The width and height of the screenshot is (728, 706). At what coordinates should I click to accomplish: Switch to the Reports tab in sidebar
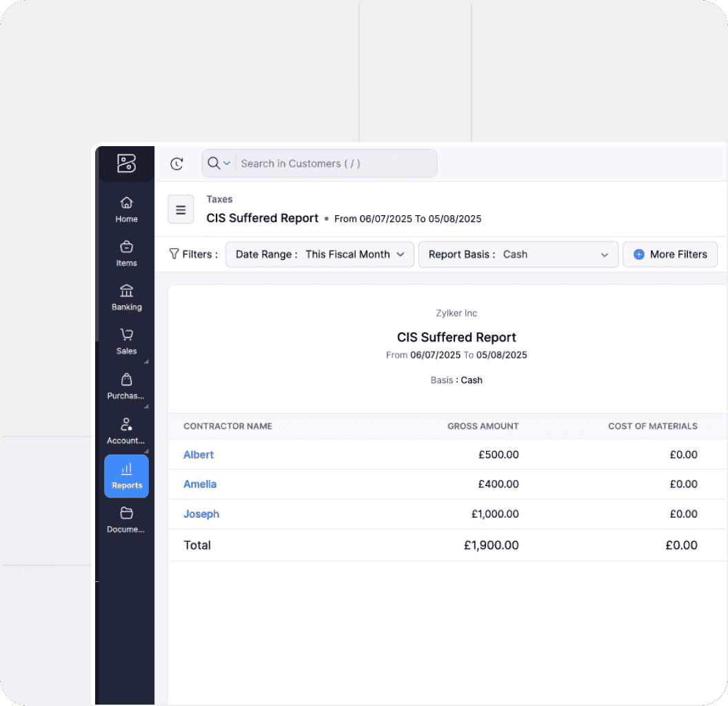point(126,476)
